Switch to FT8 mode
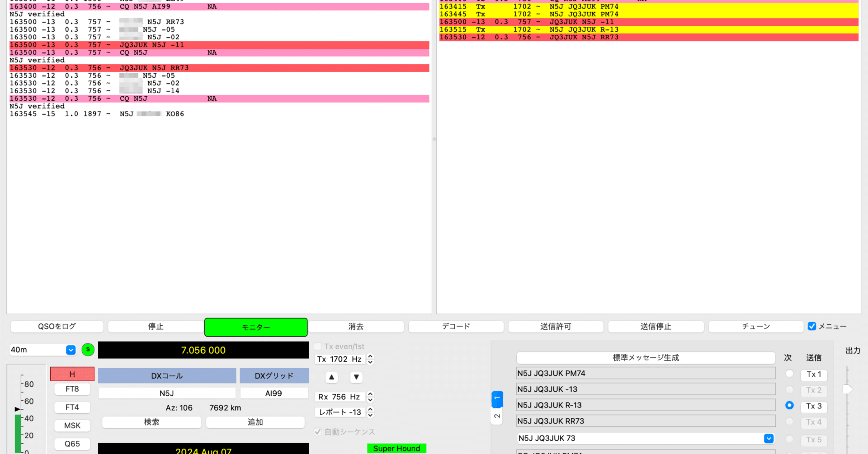 (72, 389)
